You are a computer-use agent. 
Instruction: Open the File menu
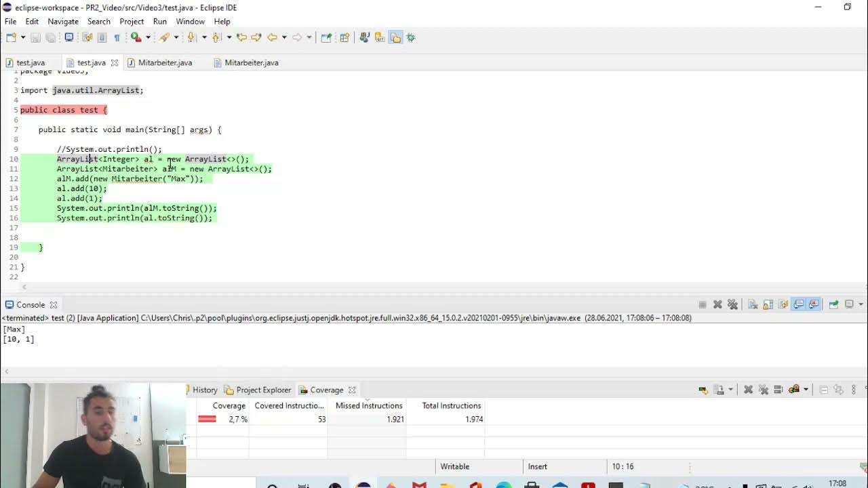[10, 22]
